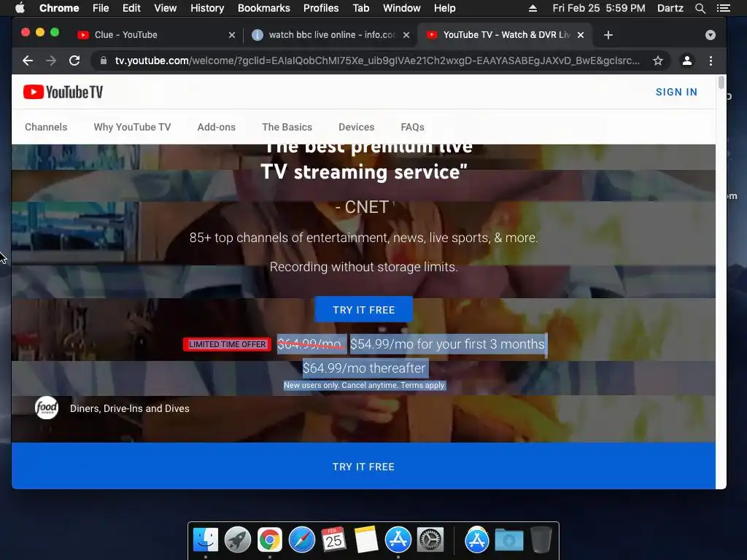The height and width of the screenshot is (560, 747).
Task: Bookmark page with star icon
Action: (x=658, y=61)
